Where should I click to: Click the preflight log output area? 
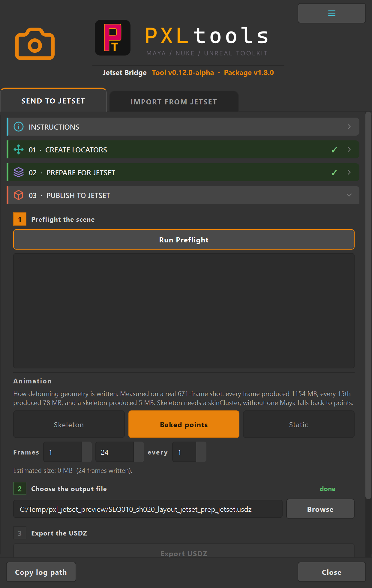click(x=184, y=311)
